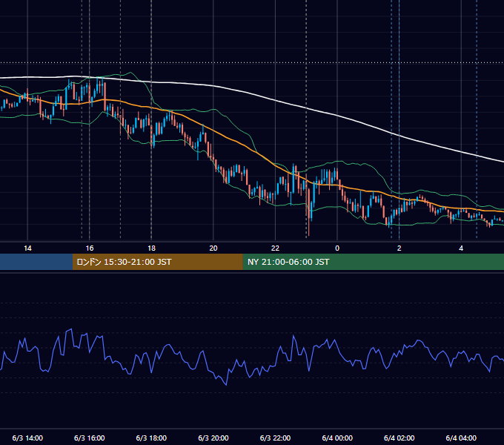Click the blue session bar before London
504x445 pixels.
[x=36, y=262]
